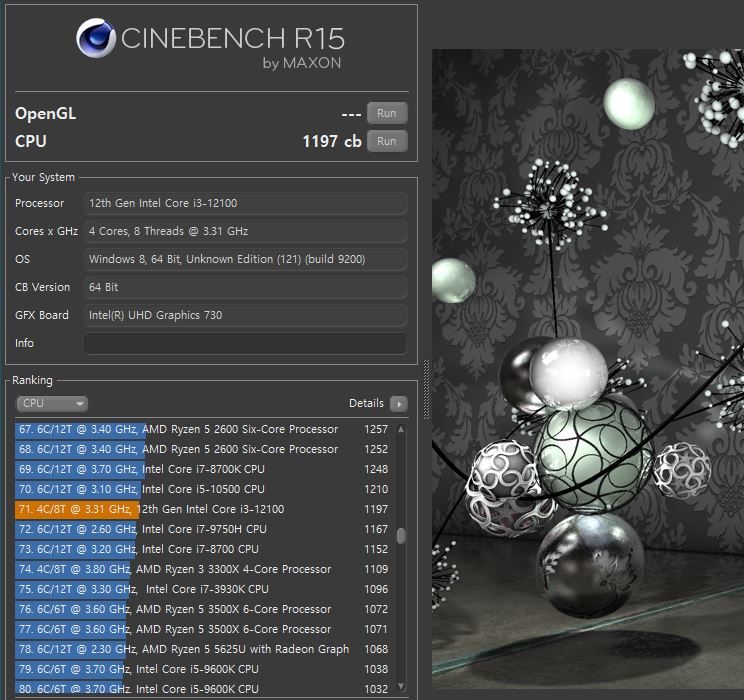Run the CPU benchmark
This screenshot has height=700, width=744.
tap(387, 141)
